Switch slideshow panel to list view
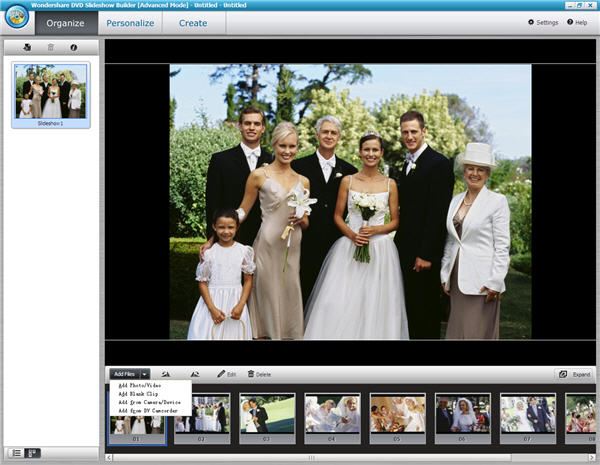600x465 pixels. (16, 453)
